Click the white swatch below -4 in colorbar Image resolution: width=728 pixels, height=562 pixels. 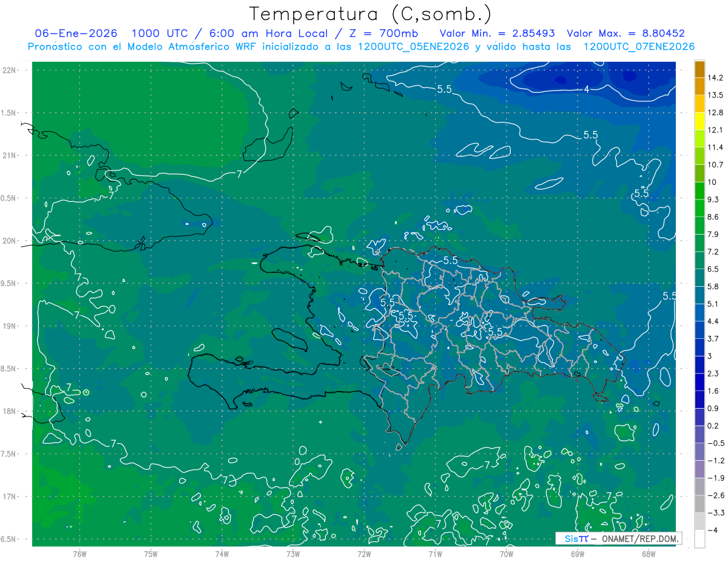699,539
